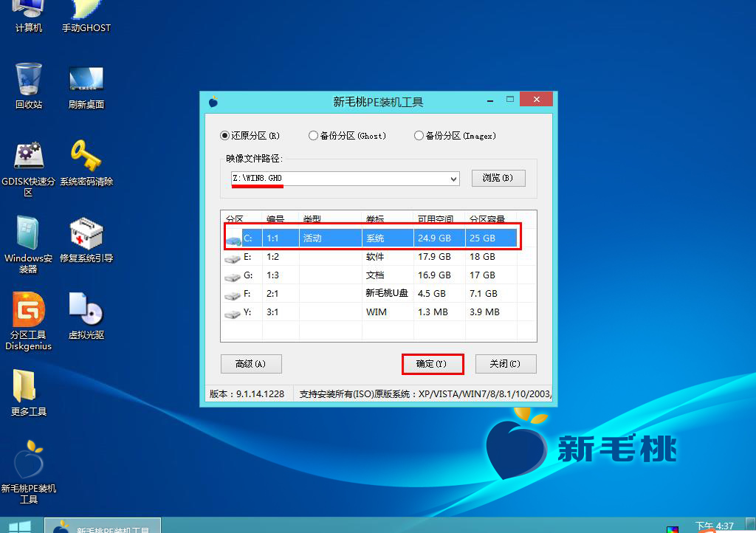This screenshot has width=756, height=533.
Task: Click the taskbar clock showing 下午 4:37
Action: tap(714, 526)
